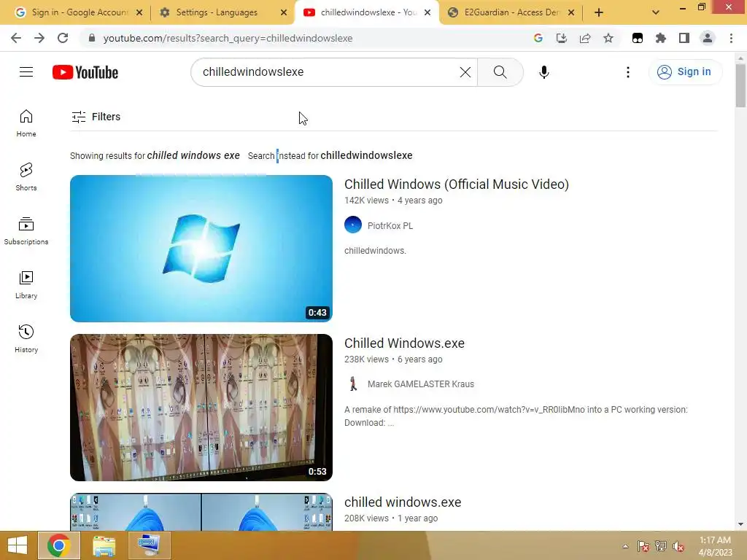Open Subscriptions in the sidebar
This screenshot has height=560, width=747.
pyautogui.click(x=26, y=231)
